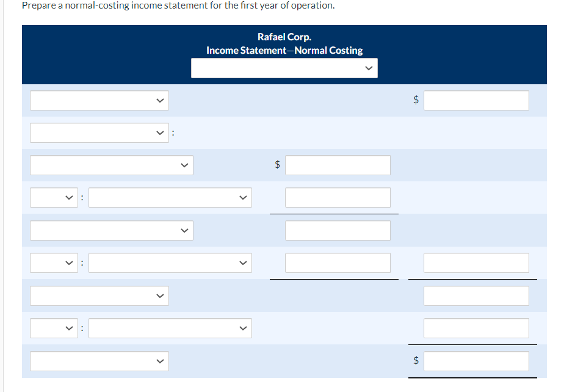Open fourth row wide label dropdown
The width and height of the screenshot is (564, 392).
(170, 198)
